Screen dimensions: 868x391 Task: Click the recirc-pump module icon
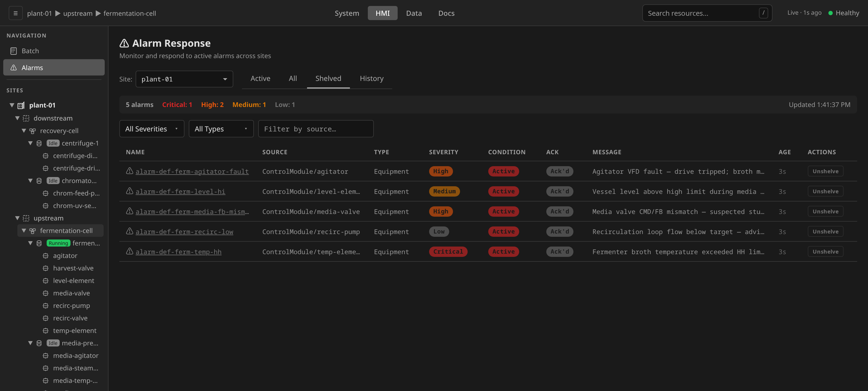pos(46,306)
